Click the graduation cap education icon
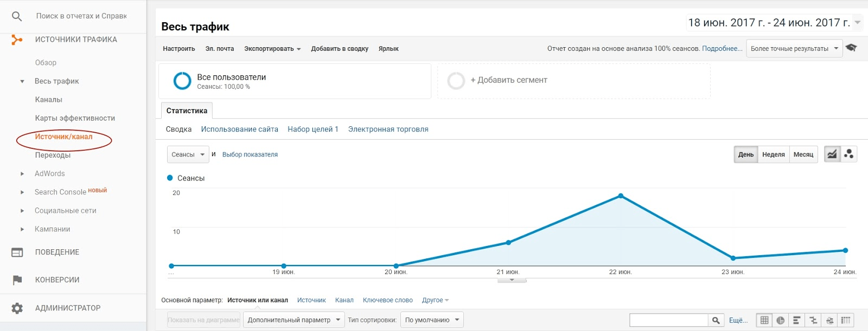 pos(852,48)
